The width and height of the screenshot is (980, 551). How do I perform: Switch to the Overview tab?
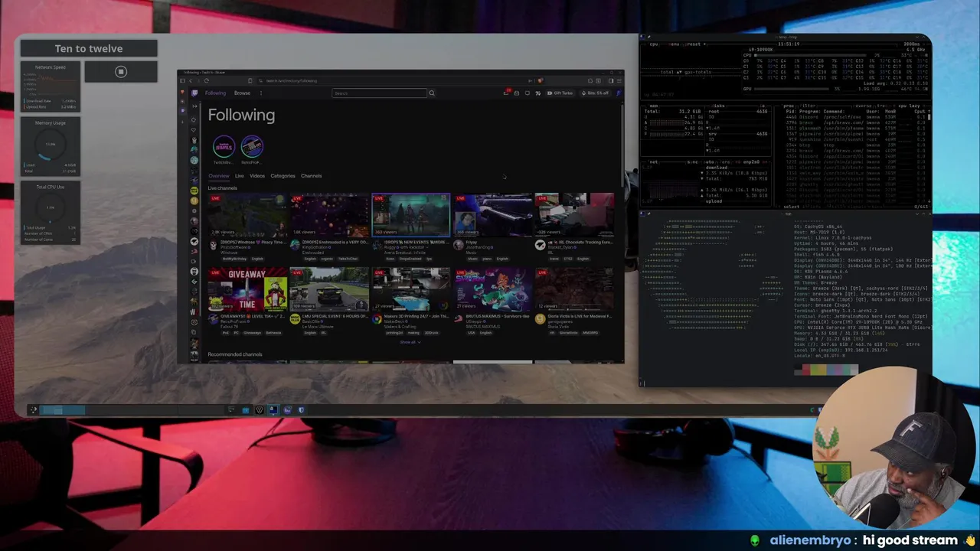click(x=219, y=176)
